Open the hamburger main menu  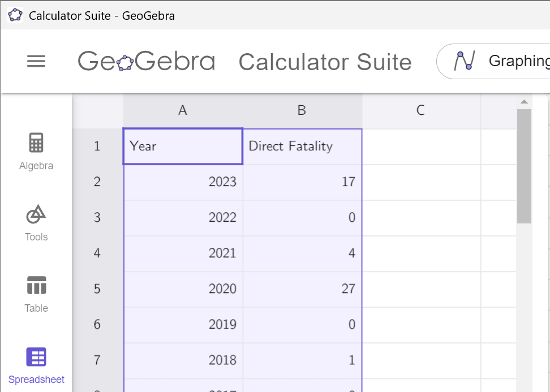[x=36, y=61]
